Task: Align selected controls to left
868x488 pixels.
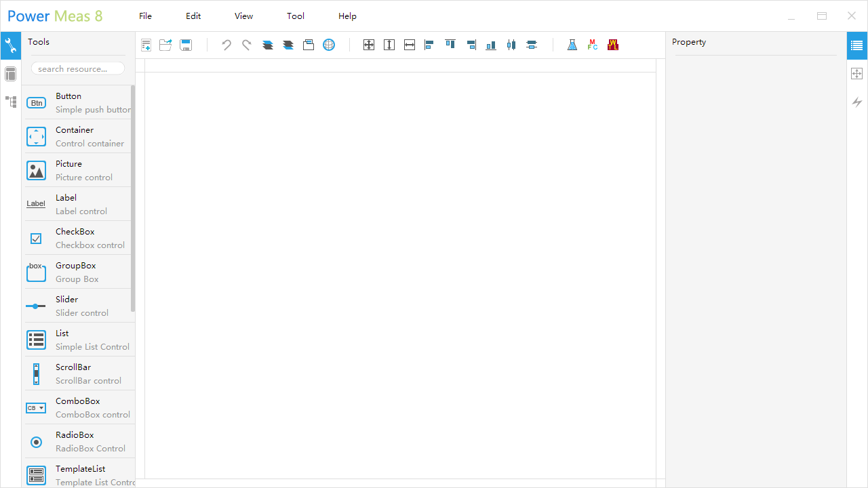Action: coord(429,45)
